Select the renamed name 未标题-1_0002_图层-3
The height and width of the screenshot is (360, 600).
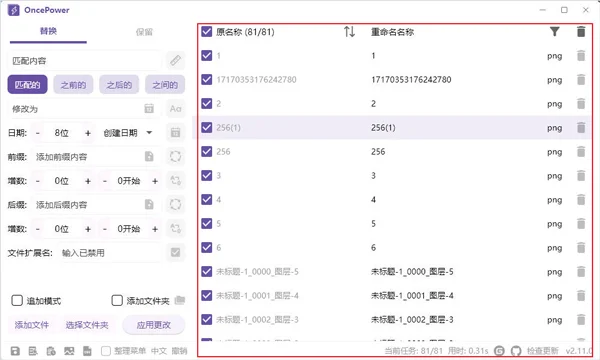coord(412,319)
